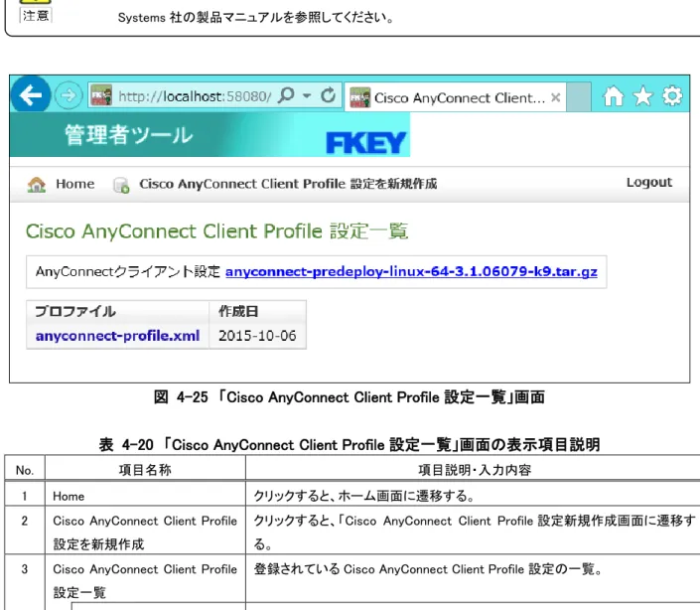Click the 作成日 column header
The width and height of the screenshot is (700, 610).
pos(238,311)
